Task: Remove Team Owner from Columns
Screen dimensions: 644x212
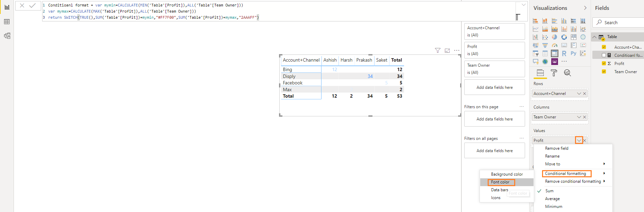Action: click(x=585, y=117)
